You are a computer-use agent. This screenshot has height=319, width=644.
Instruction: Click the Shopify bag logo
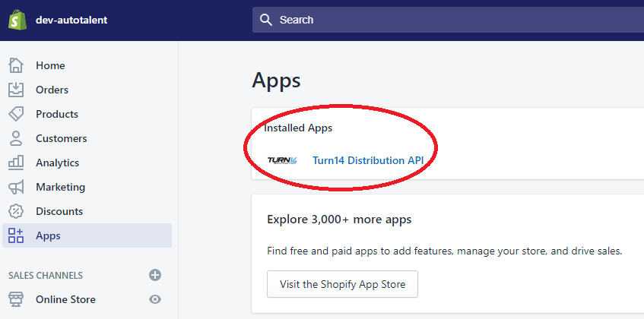(17, 20)
